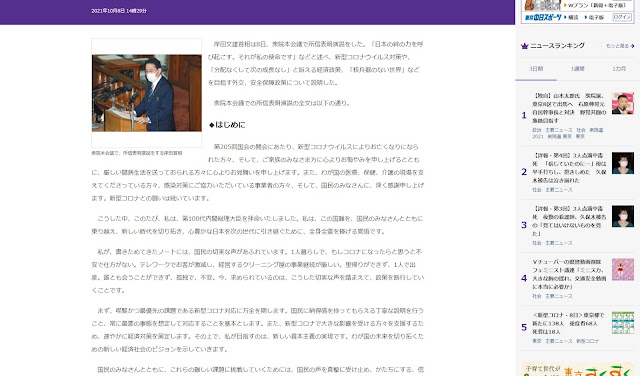Open article photo of Kishida speaking
This screenshot has height=376, width=640.
click(147, 93)
